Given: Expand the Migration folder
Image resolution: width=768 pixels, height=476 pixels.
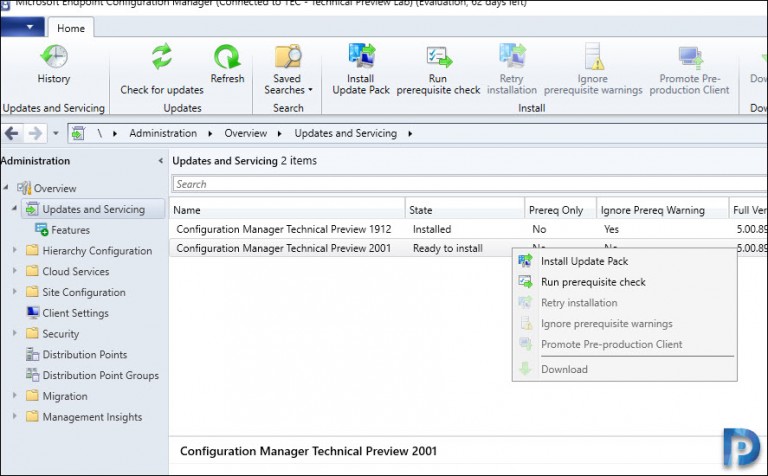Looking at the screenshot, I should tap(15, 396).
